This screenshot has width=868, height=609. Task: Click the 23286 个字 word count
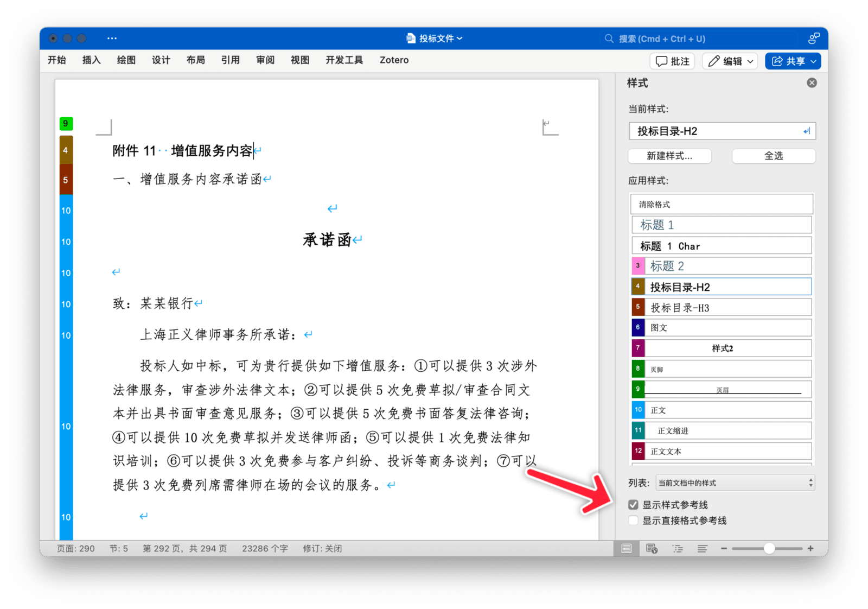click(x=265, y=549)
